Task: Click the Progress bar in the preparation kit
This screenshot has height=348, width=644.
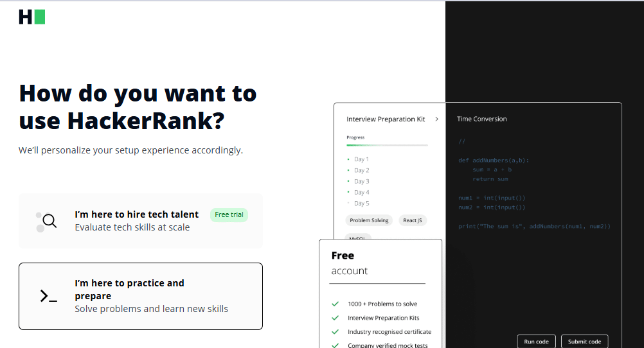Action: (387, 145)
